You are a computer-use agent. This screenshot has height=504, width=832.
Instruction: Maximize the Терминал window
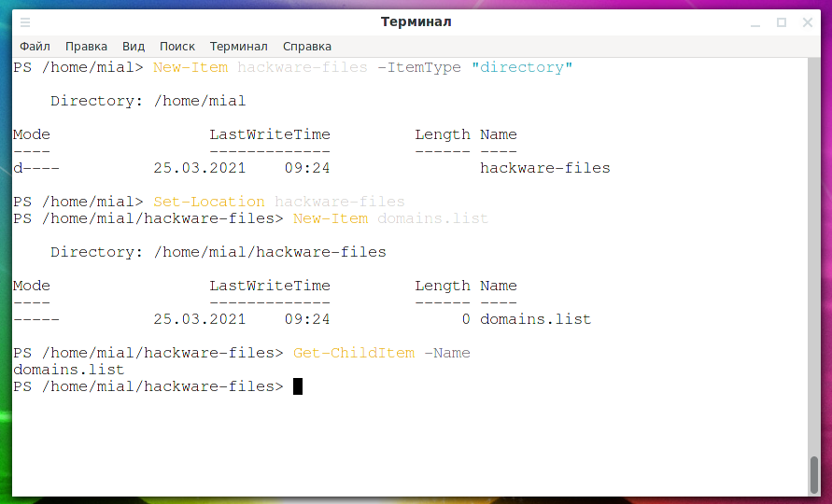(x=781, y=22)
